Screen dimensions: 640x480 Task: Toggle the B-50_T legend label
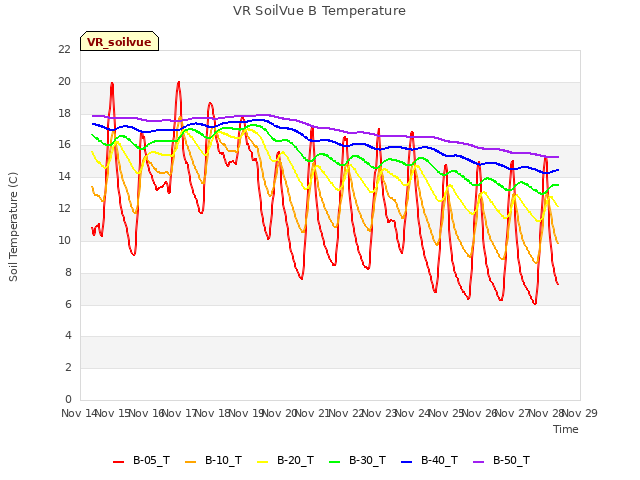(x=511, y=460)
